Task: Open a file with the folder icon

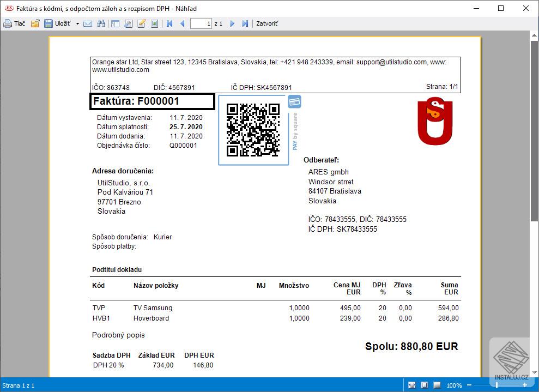Action: [x=35, y=23]
